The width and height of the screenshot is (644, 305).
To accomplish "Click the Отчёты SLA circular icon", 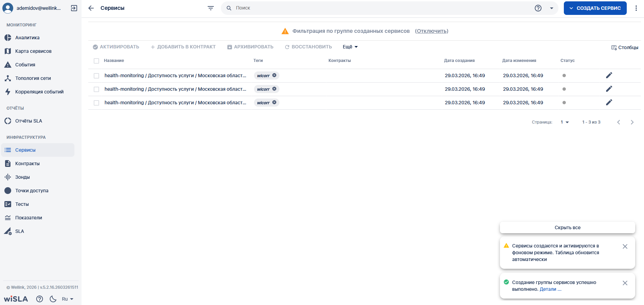I will 8,121.
